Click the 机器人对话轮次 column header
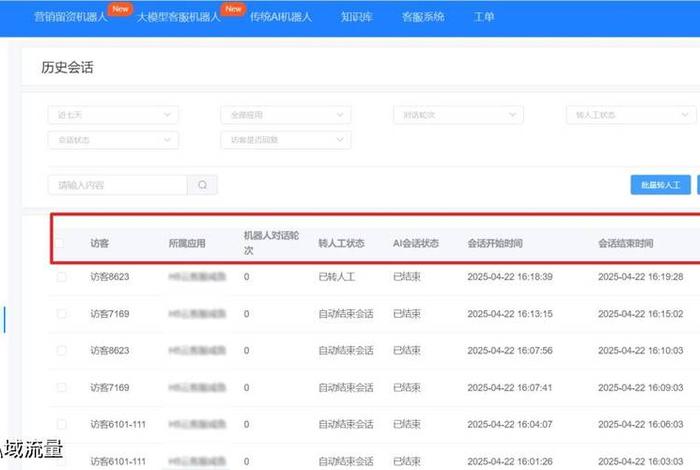The image size is (700, 470). tap(271, 243)
